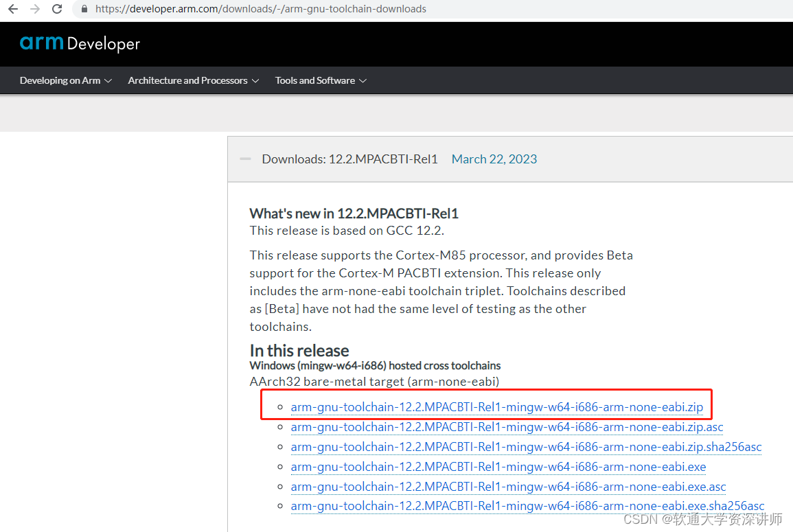The image size is (793, 532).
Task: Download the mingw-w64-i686-arm-none-eabi.zip file
Action: tap(496, 407)
